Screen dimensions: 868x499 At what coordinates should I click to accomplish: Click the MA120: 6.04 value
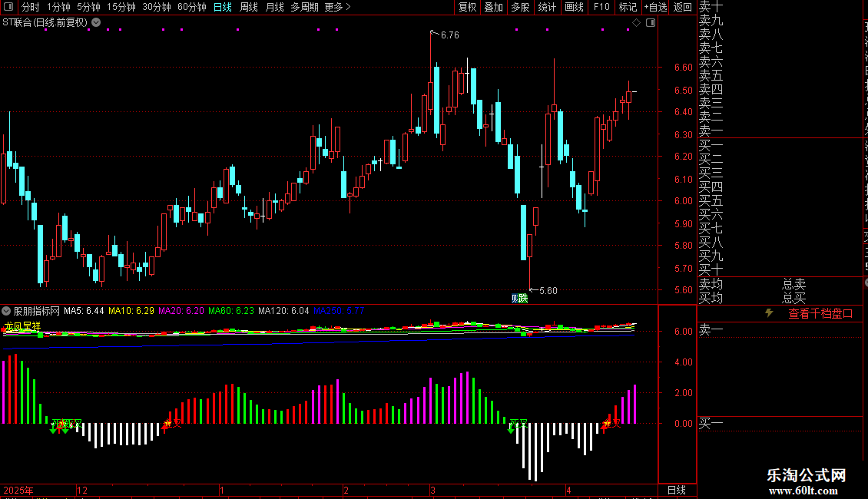tap(283, 311)
